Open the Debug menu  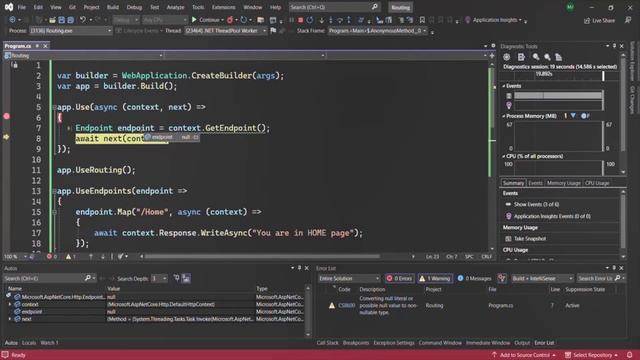[134, 7]
